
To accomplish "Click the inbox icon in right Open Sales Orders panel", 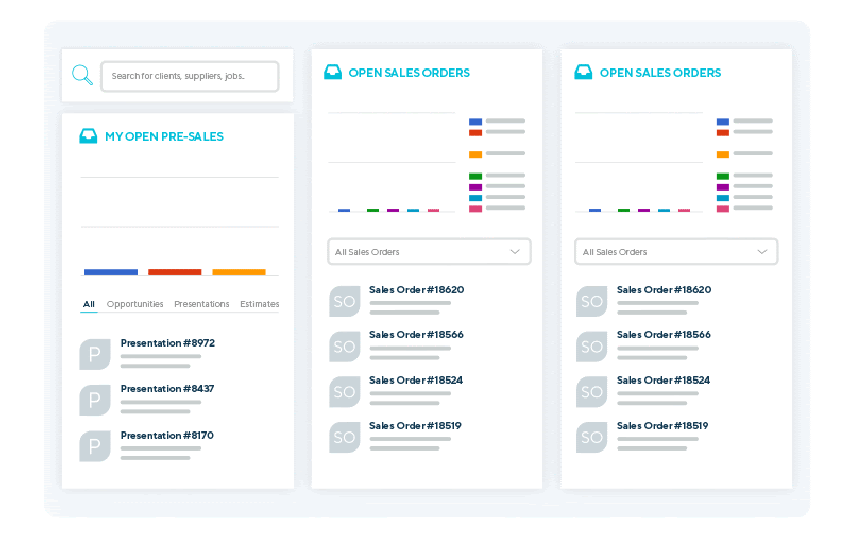I will 583,72.
